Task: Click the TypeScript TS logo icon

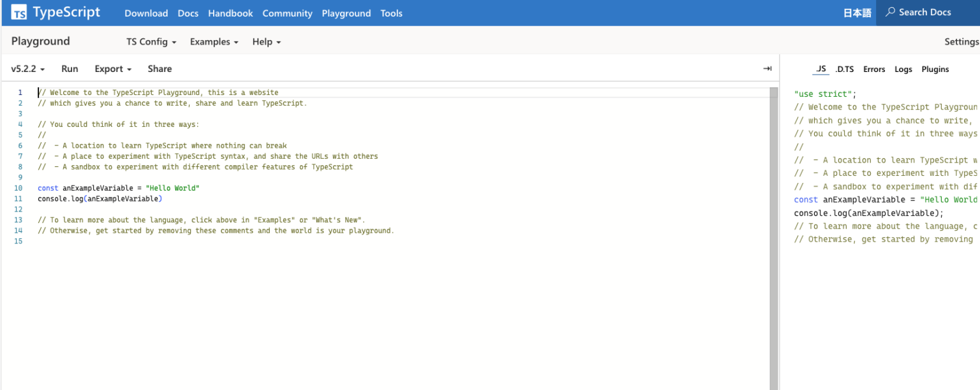Action: pyautogui.click(x=19, y=13)
